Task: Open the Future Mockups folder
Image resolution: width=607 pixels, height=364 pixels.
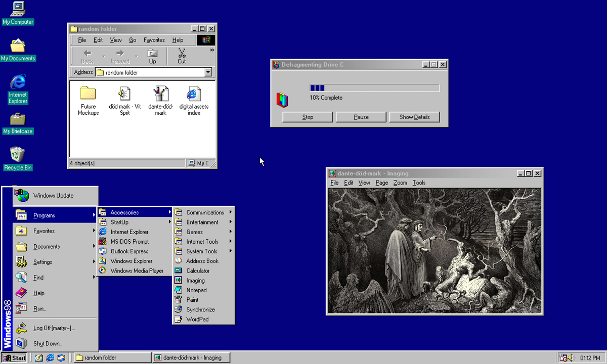Action: point(88,94)
